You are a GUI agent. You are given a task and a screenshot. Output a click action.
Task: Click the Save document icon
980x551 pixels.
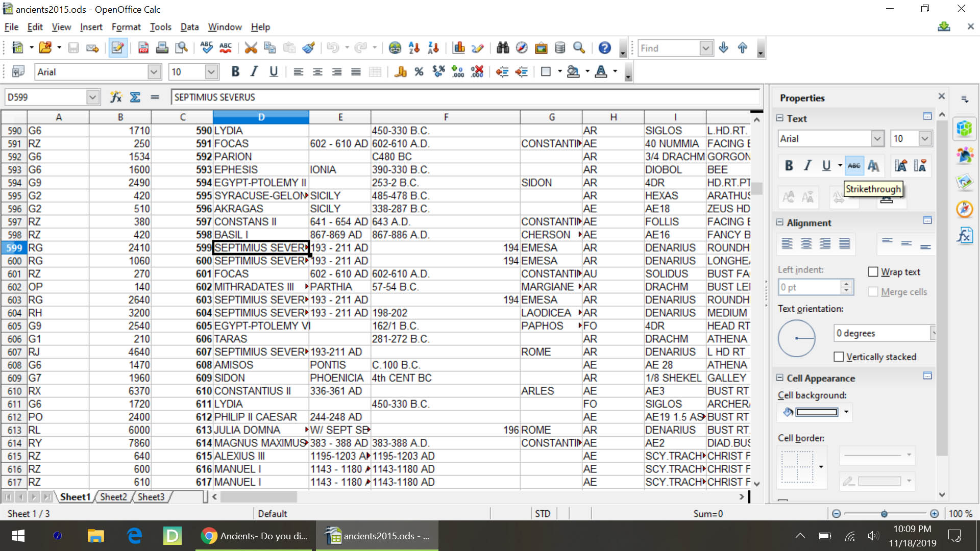click(x=73, y=48)
